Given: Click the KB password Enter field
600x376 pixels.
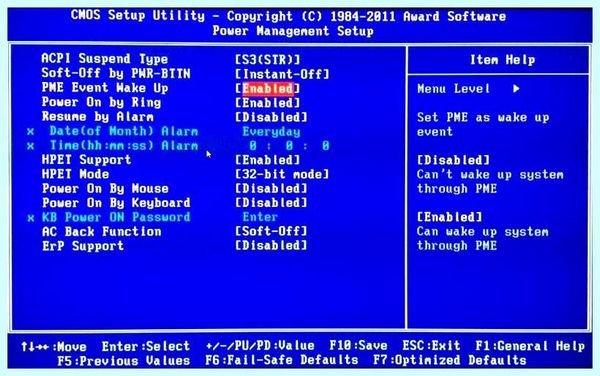Looking at the screenshot, I should click(x=260, y=217).
